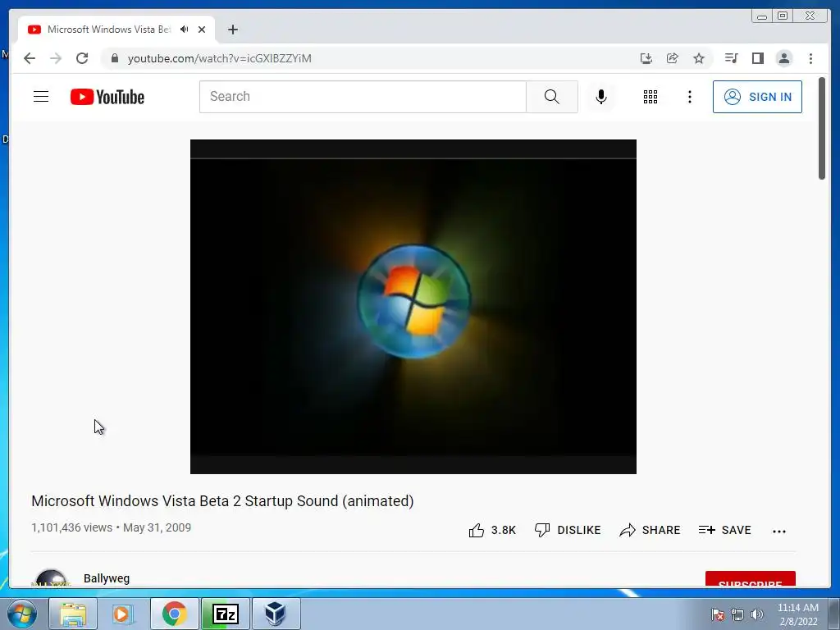Click the video title text
Image resolution: width=840 pixels, height=630 pixels.
[x=222, y=501]
